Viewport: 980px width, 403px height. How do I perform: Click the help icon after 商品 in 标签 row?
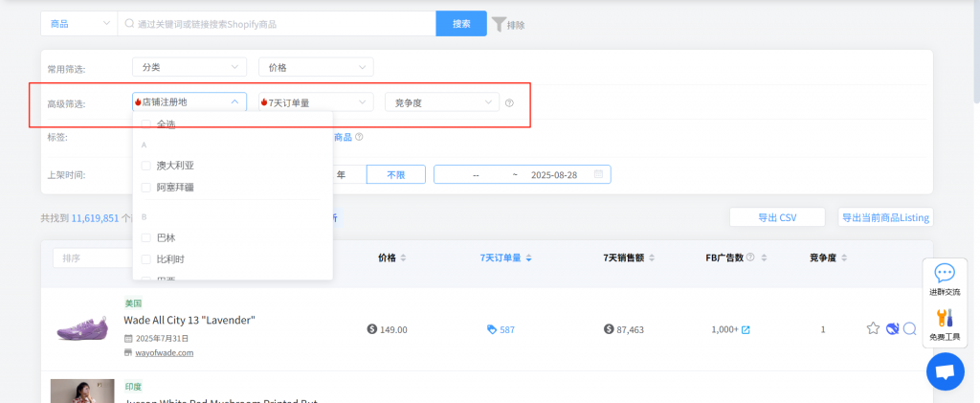click(x=359, y=137)
